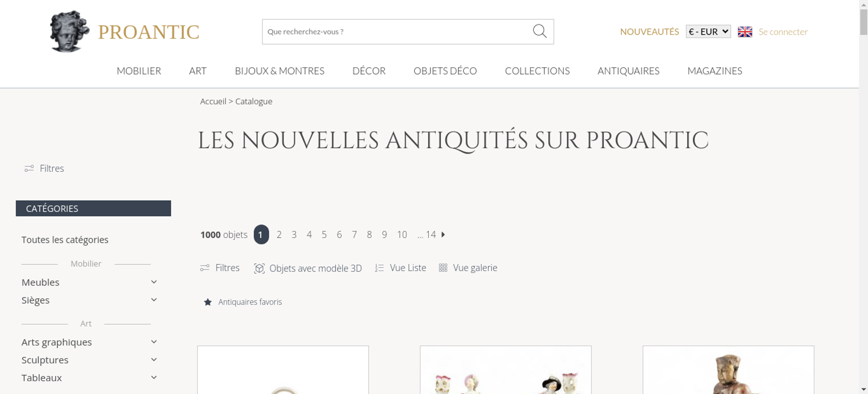Click the search magnifier icon
Image resolution: width=868 pixels, height=394 pixels.
539,31
